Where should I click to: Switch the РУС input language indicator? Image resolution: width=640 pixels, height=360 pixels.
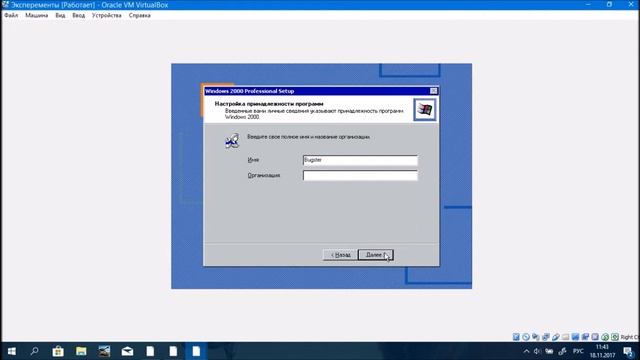[578, 351]
